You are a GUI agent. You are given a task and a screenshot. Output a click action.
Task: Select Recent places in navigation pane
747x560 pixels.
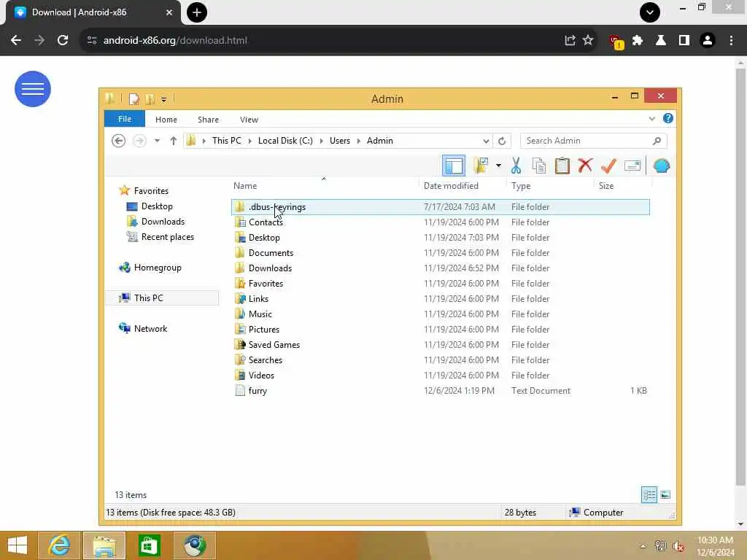pos(160,237)
